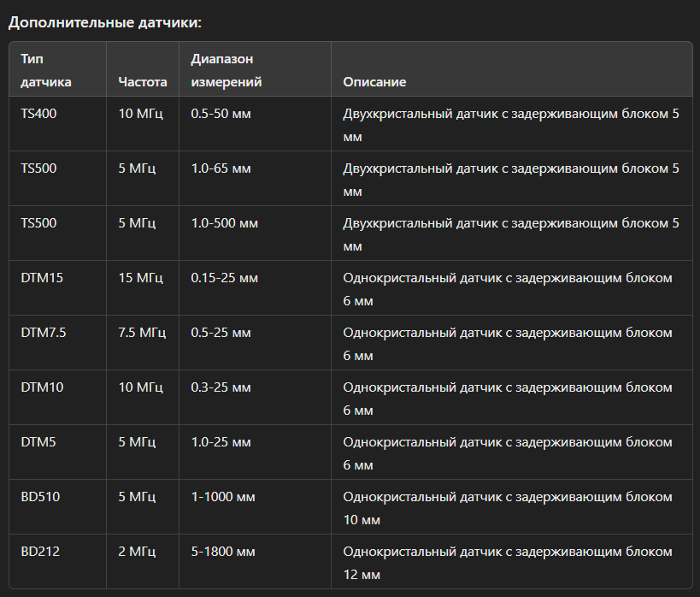Click the '0.15-25 мм' measurement range
Viewport: 700px width, 597px height.
pyautogui.click(x=224, y=277)
